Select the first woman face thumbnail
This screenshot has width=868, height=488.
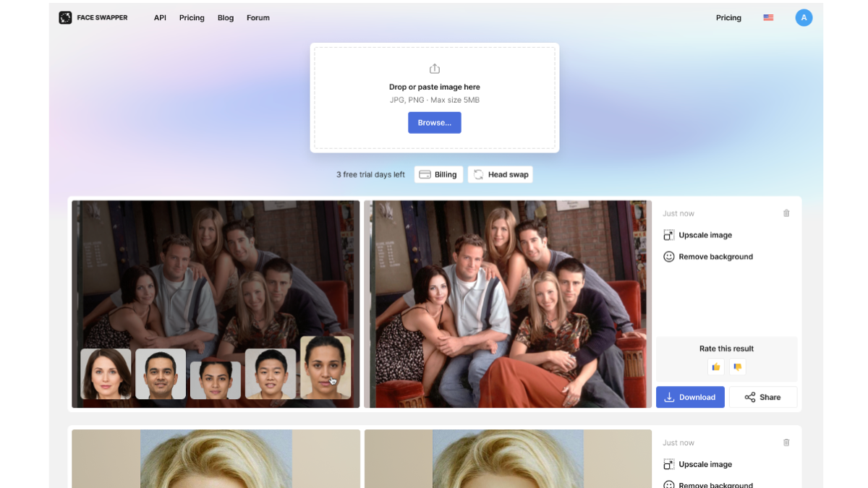[x=106, y=374]
